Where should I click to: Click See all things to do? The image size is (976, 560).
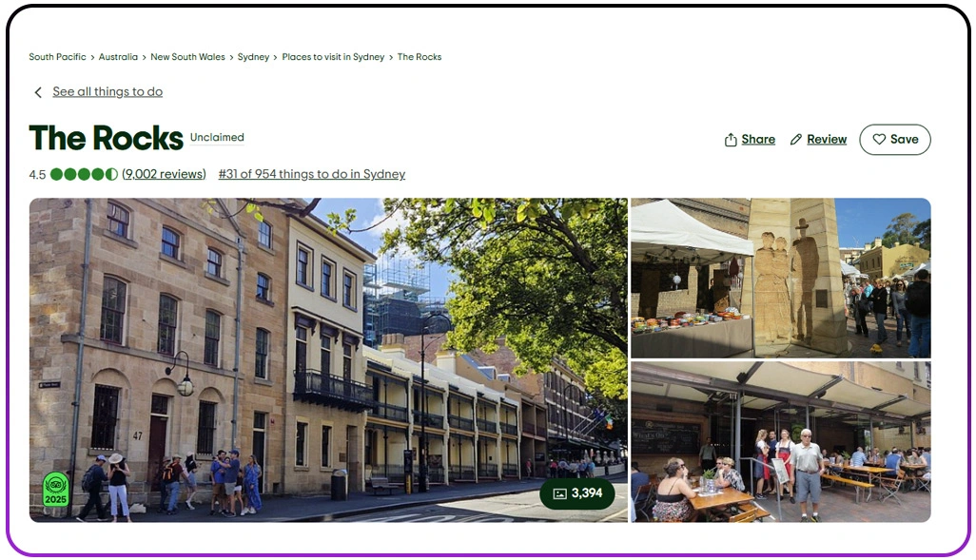tap(107, 91)
